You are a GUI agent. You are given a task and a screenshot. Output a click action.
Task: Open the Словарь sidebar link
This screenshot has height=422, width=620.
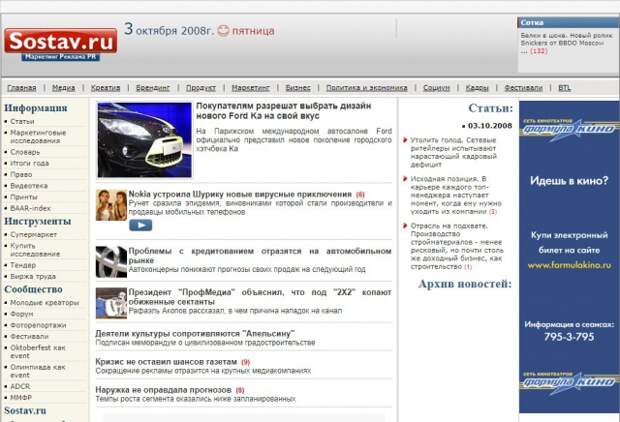25,152
